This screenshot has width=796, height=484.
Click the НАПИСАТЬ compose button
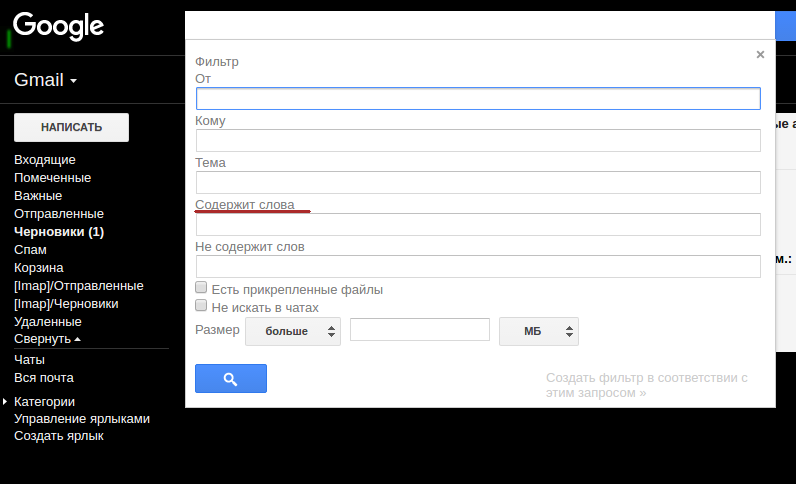[x=71, y=127]
